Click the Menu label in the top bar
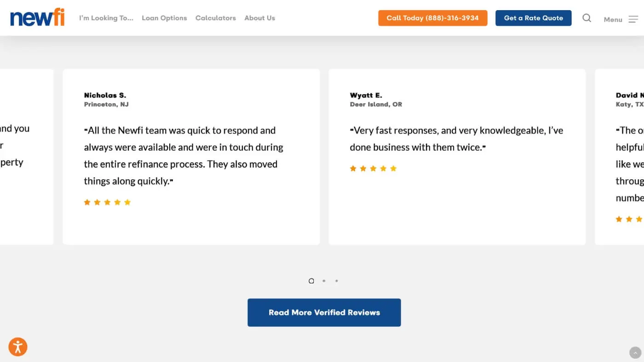This screenshot has width=644, height=362. coord(613,19)
